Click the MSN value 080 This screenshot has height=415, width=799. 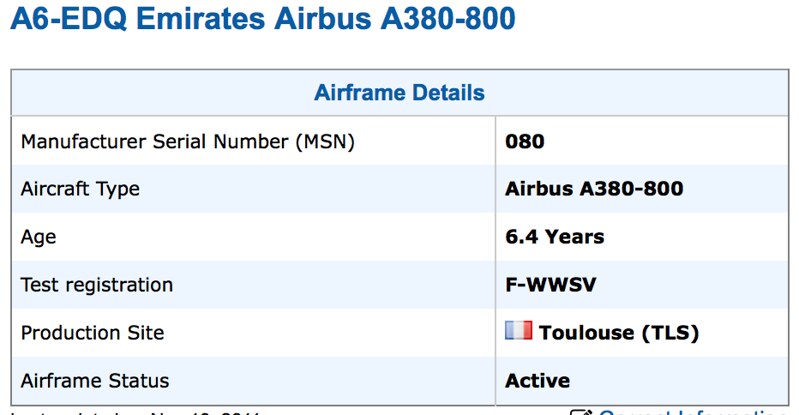click(525, 141)
